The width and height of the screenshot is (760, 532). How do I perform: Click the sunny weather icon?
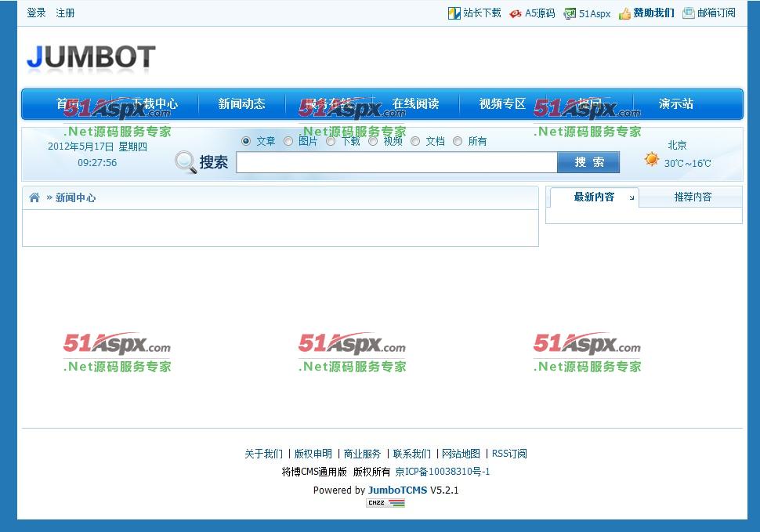(x=651, y=159)
